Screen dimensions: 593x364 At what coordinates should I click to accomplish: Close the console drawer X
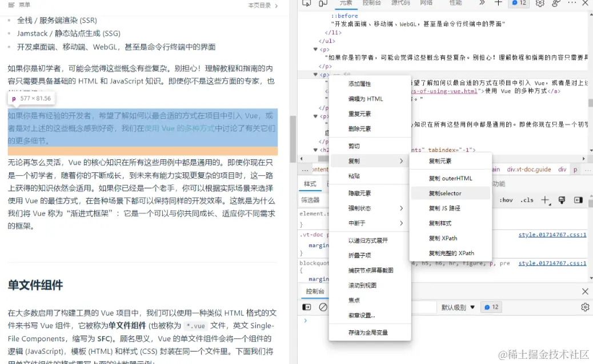[x=585, y=291]
